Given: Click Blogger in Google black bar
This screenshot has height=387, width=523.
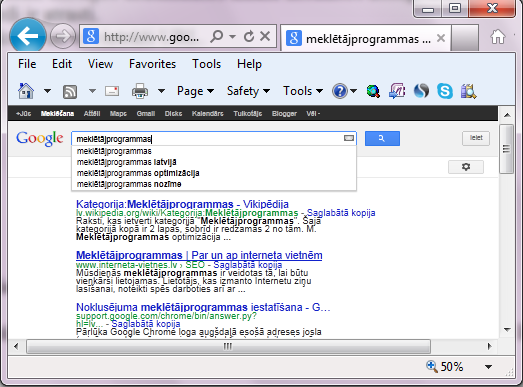Looking at the screenshot, I should (284, 113).
